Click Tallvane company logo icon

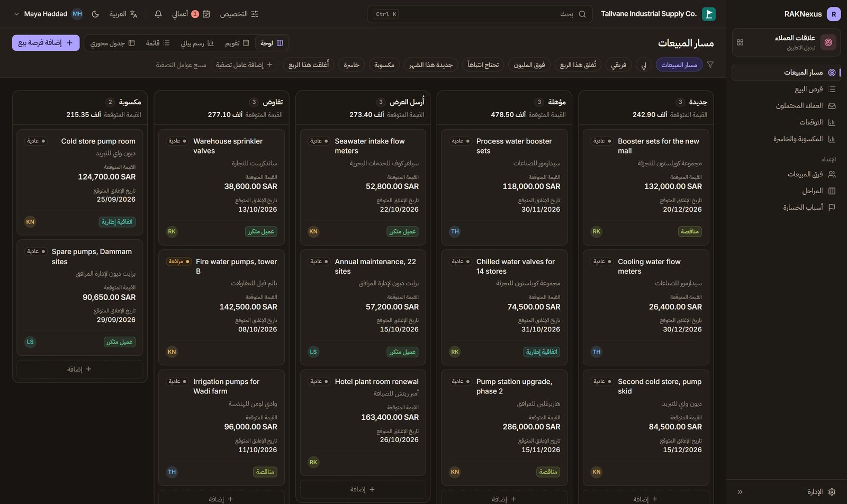click(x=709, y=14)
